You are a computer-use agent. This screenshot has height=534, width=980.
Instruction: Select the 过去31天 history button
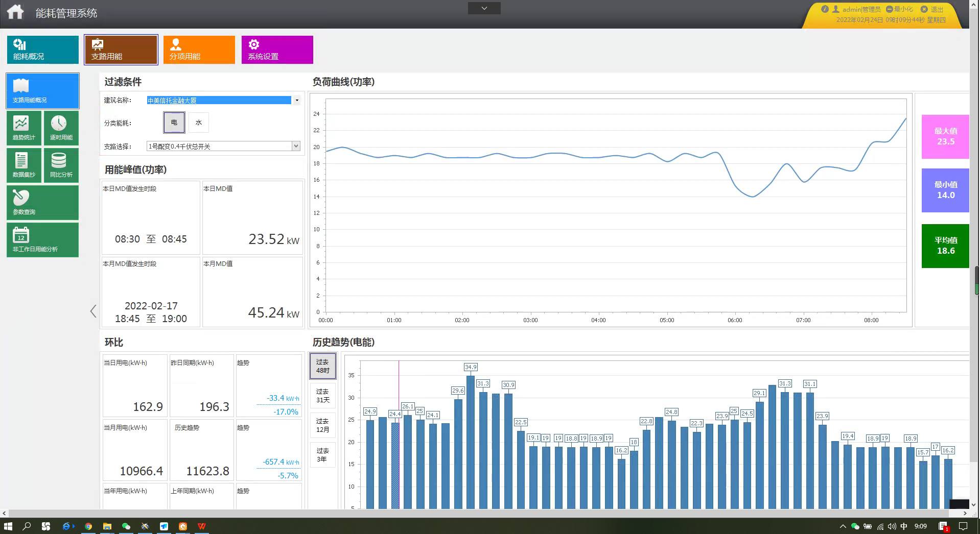(x=322, y=396)
